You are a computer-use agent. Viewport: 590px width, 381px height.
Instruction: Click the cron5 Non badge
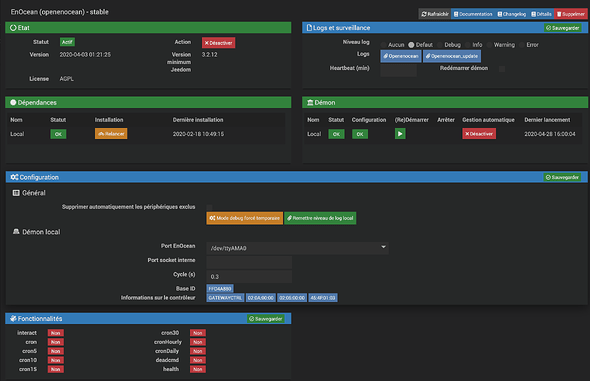point(56,351)
